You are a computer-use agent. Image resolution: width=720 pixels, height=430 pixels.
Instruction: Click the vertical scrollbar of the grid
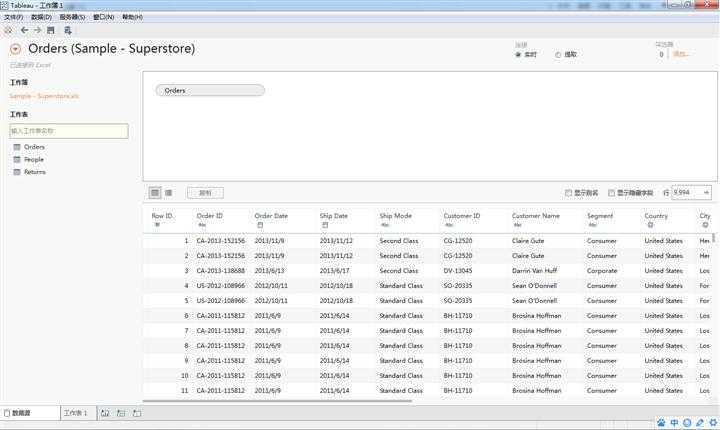[714, 238]
